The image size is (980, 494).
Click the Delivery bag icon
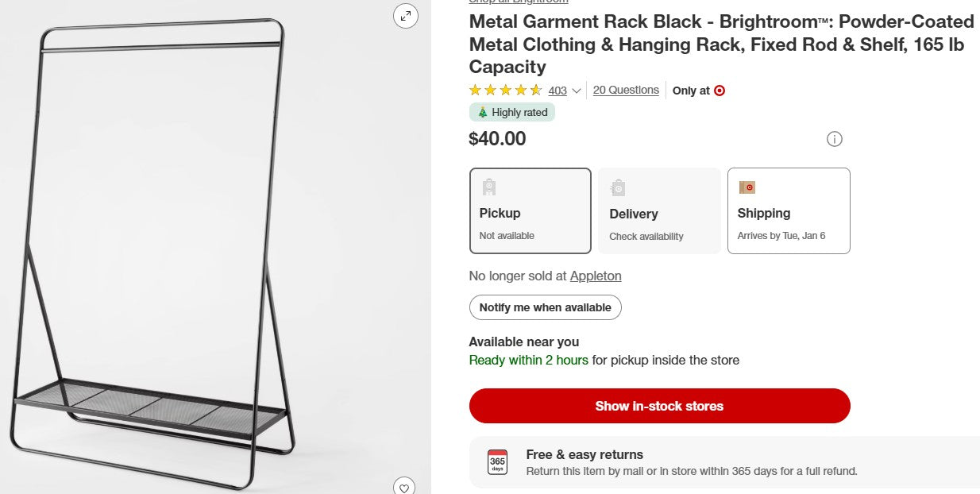pyautogui.click(x=618, y=187)
